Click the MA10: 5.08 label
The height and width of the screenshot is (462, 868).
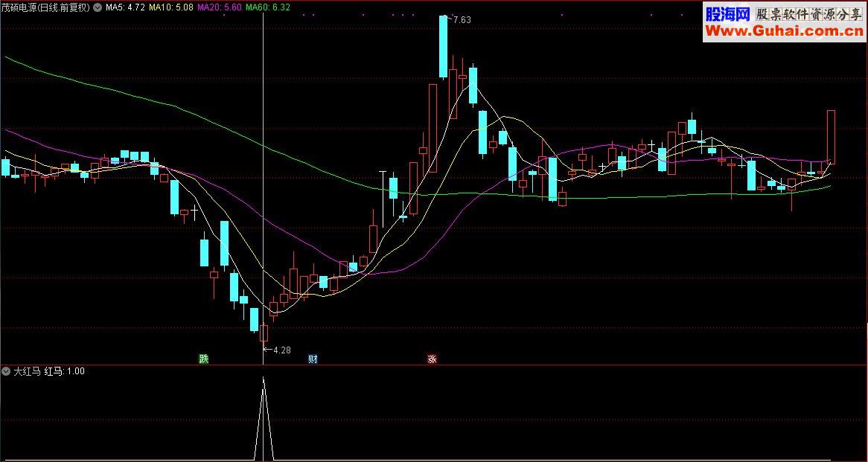pos(171,7)
